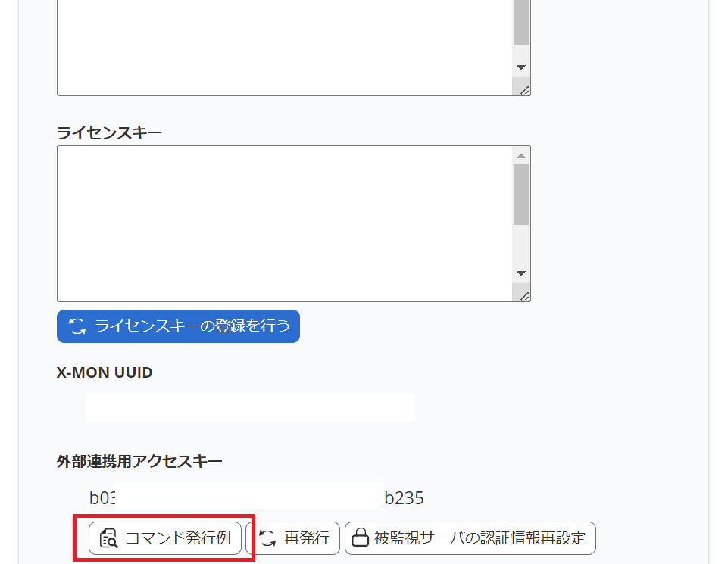Click the sync icon on the blue register button

coord(77,326)
